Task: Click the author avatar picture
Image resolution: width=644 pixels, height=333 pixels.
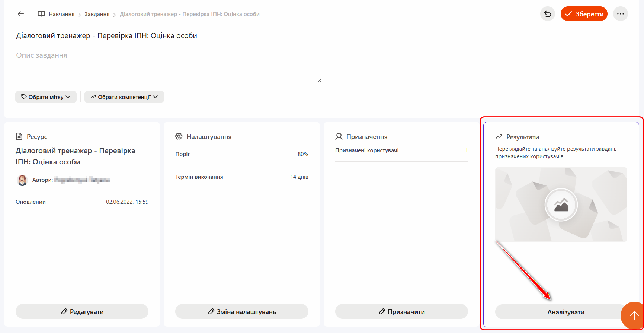Action: pos(22,180)
